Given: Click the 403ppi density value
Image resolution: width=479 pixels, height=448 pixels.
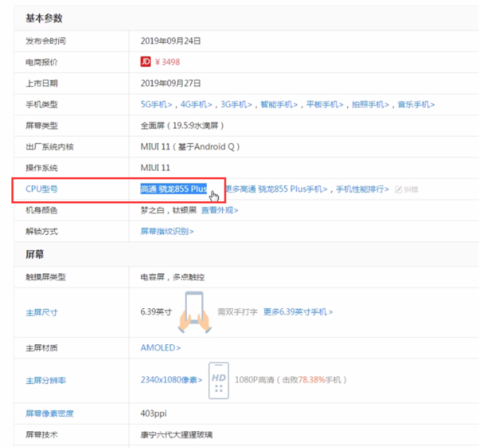Looking at the screenshot, I should (x=153, y=414).
